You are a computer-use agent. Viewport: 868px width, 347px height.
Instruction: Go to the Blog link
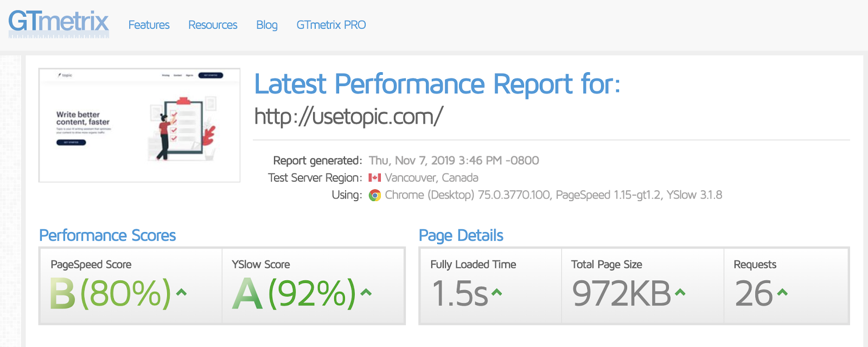pyautogui.click(x=267, y=25)
